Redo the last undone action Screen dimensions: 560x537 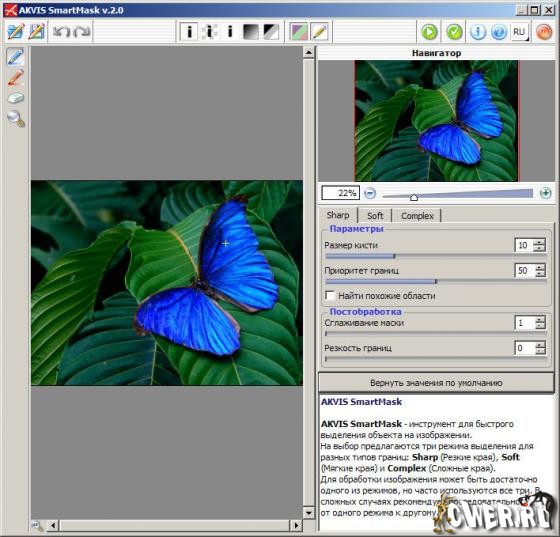(x=82, y=32)
